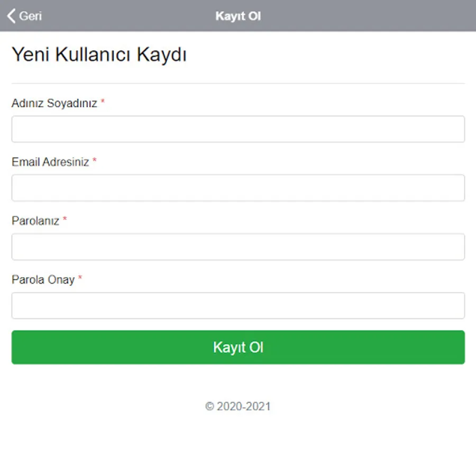Click the Yeni Kullanıcı Kaydı heading
This screenshot has width=476, height=476.
point(99,55)
